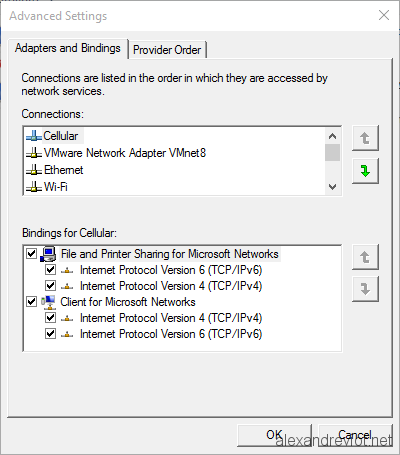Click the bindings move-down arrow button
400x455 pixels.
click(365, 289)
